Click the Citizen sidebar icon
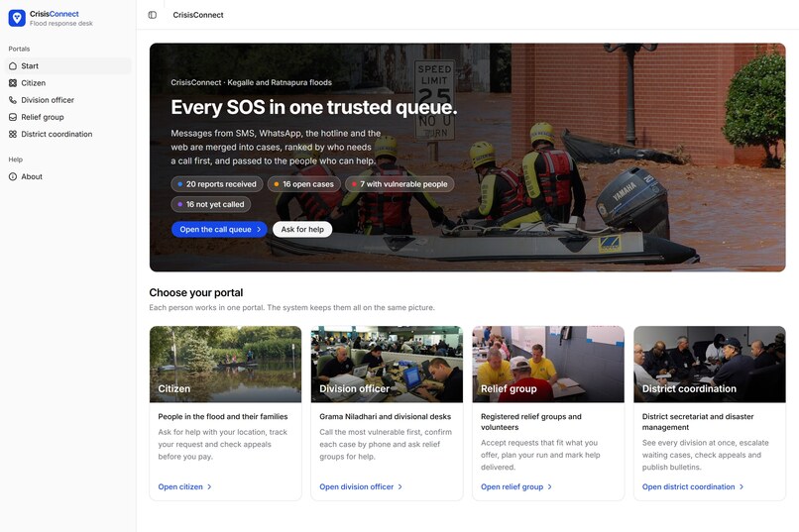799x532 pixels. [x=13, y=83]
